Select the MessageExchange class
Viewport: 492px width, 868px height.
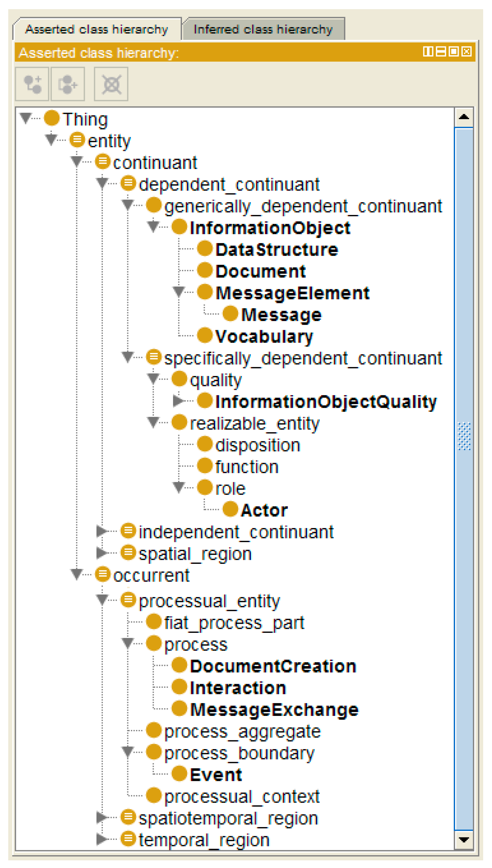(x=274, y=710)
